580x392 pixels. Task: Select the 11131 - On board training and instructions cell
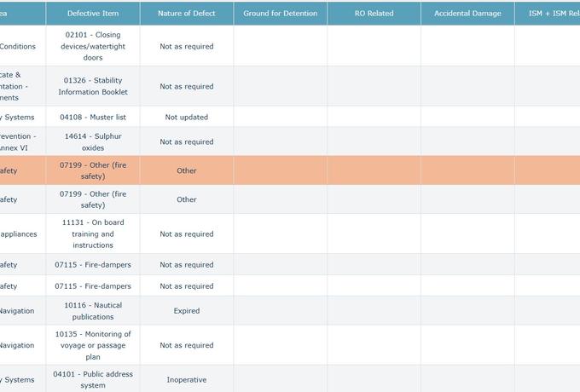pos(93,233)
